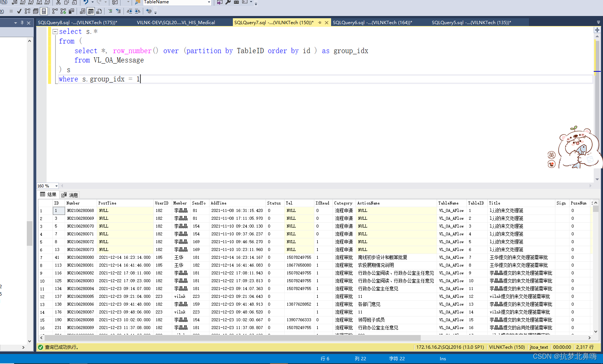This screenshot has width=603, height=364.
Task: Toggle Include Live Query Statistics
Action: coord(63,11)
